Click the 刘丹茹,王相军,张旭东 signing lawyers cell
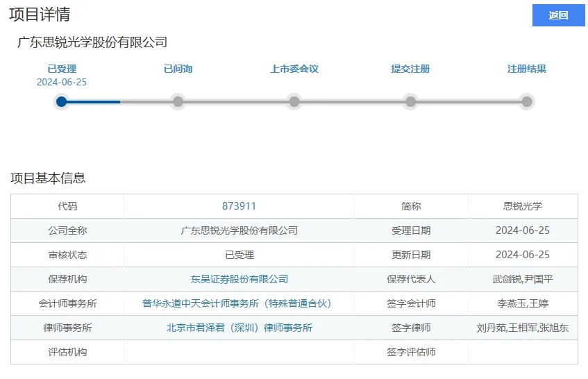This screenshot has height=379, width=588. (x=523, y=328)
